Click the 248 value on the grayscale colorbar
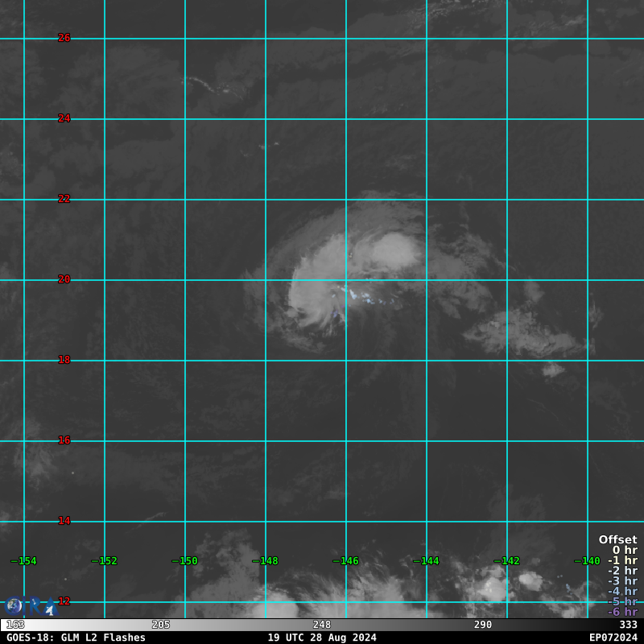644x644 pixels. pyautogui.click(x=322, y=625)
